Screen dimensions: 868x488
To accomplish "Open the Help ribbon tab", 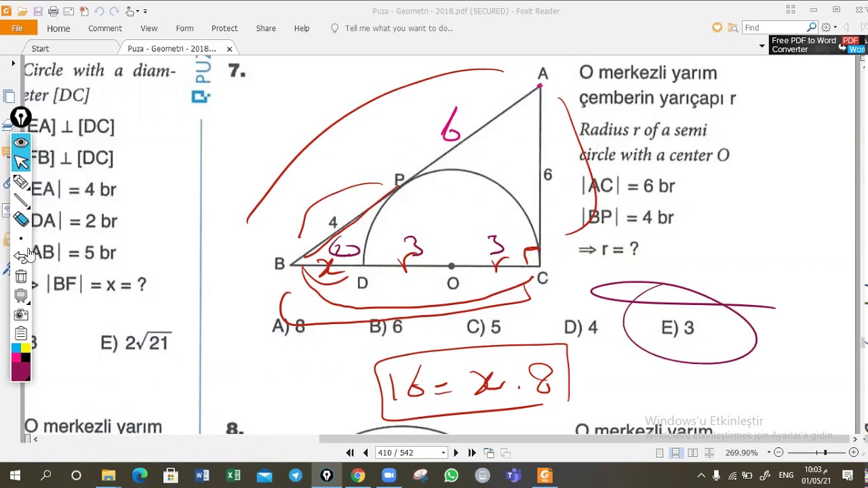I will tap(302, 28).
